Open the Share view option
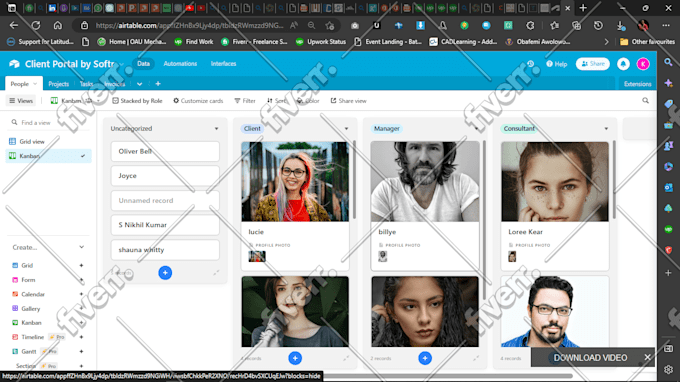Image resolution: width=680 pixels, height=382 pixels. [349, 101]
